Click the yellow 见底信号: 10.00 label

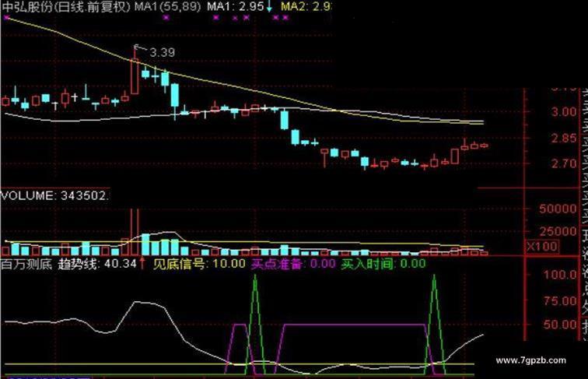pos(199,264)
